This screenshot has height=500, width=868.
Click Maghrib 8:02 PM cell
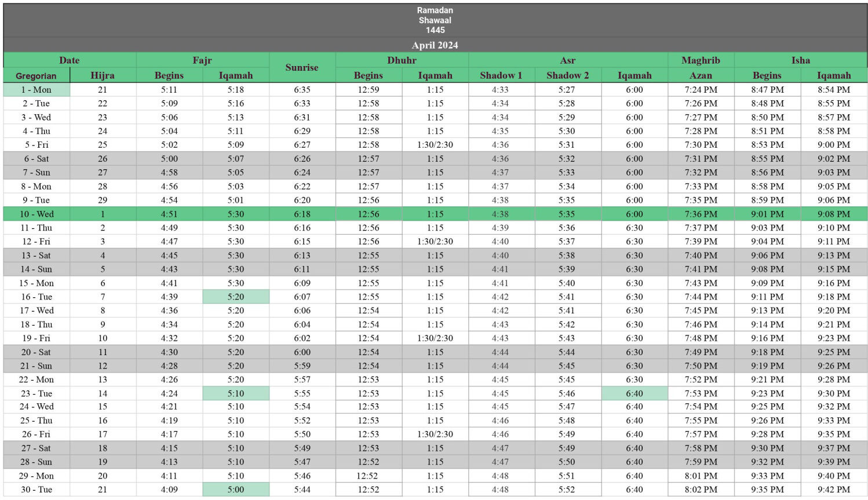(x=701, y=490)
